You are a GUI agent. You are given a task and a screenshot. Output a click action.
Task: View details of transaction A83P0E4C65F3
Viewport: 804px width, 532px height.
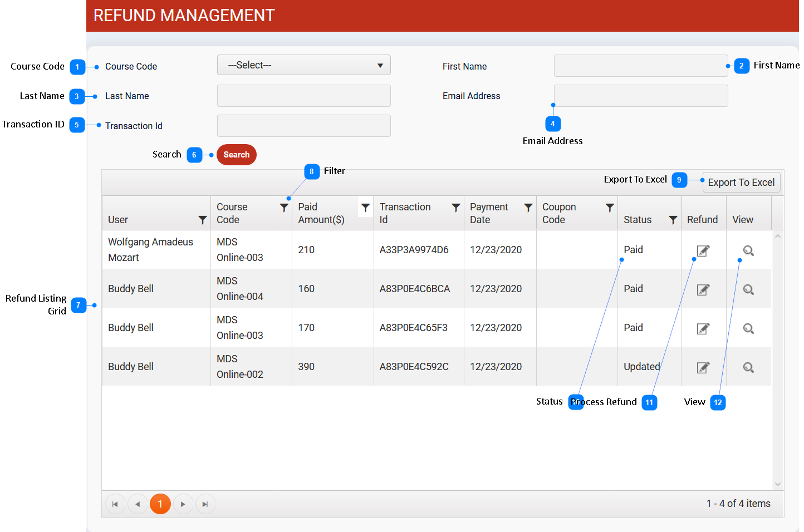(748, 329)
